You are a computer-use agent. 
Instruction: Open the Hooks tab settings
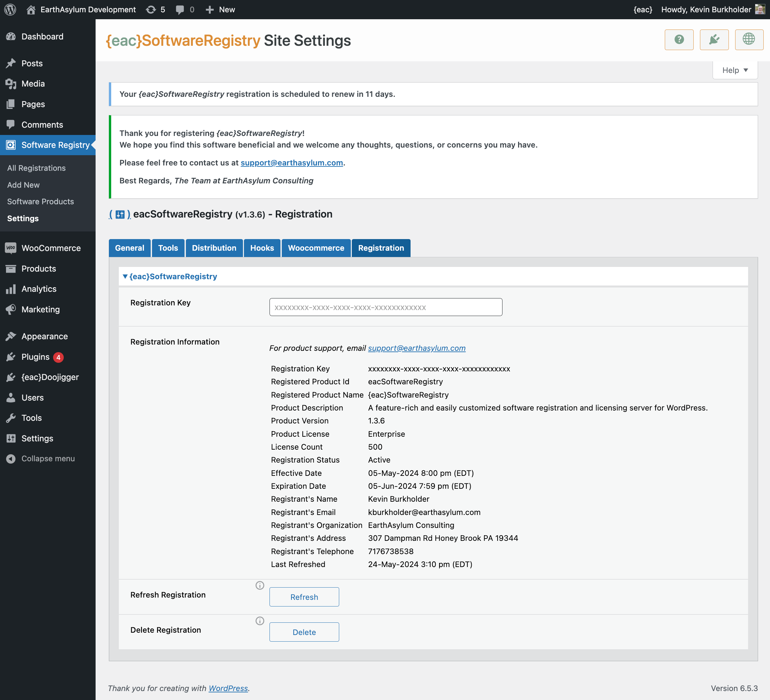(262, 248)
